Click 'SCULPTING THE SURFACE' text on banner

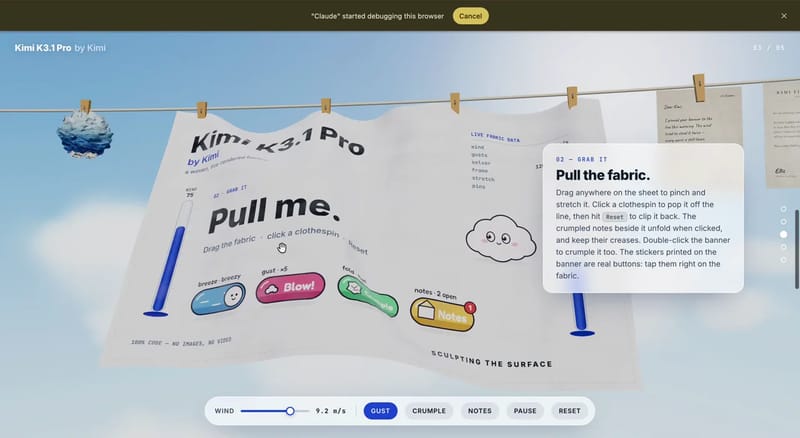(492, 359)
